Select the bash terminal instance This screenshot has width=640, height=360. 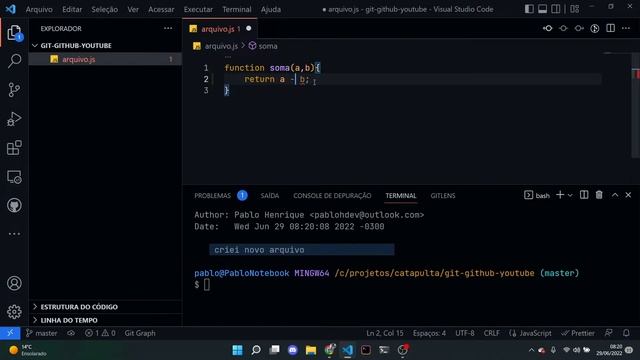click(x=537, y=196)
